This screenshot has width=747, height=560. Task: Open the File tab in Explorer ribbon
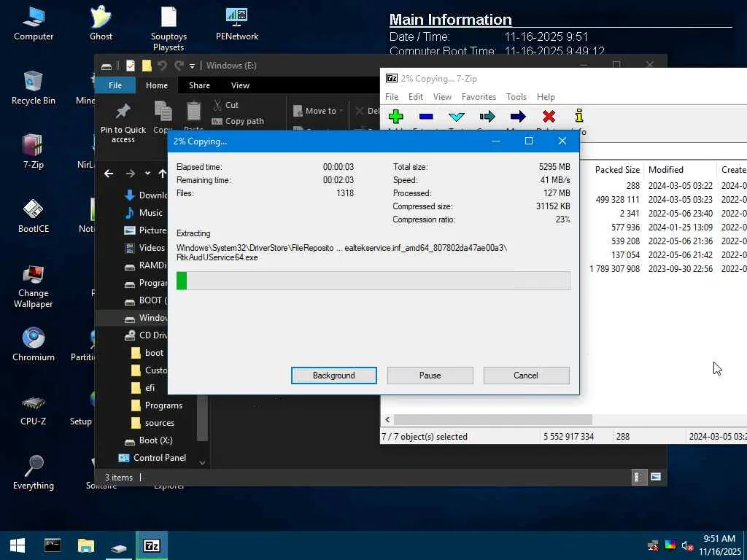[x=115, y=85]
